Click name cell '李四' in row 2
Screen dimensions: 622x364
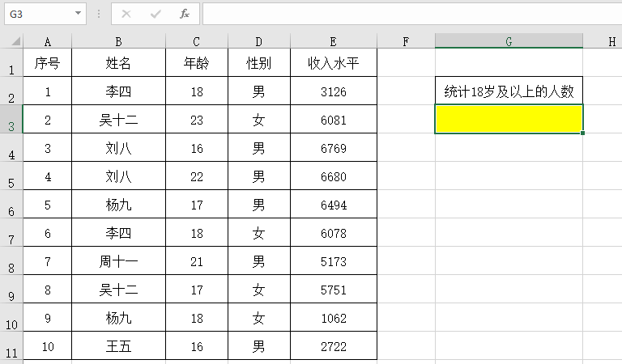click(x=118, y=91)
